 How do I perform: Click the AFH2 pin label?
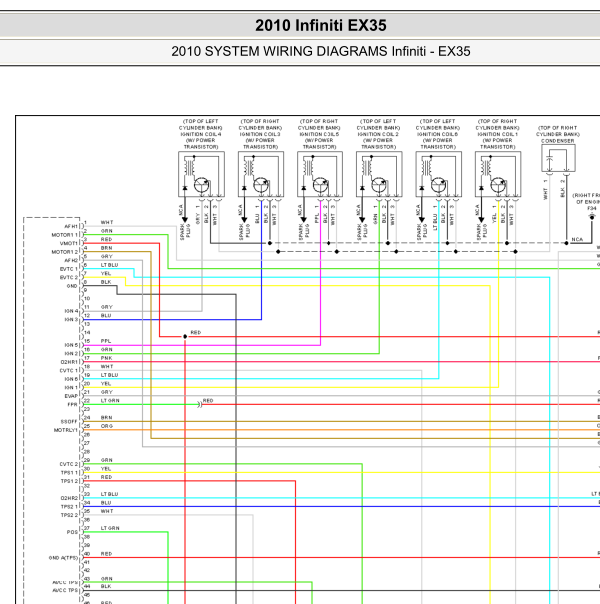(71, 260)
